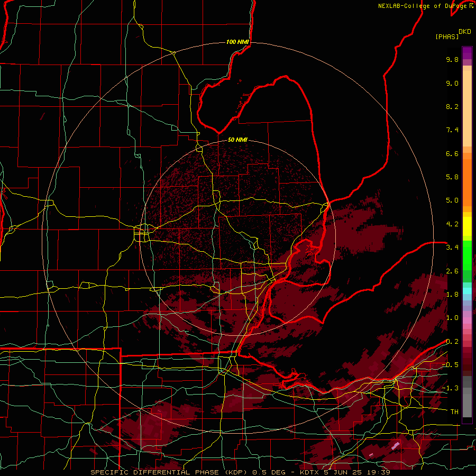Click the 7.4 value on the color scale
476x476 pixels.
tap(452, 130)
